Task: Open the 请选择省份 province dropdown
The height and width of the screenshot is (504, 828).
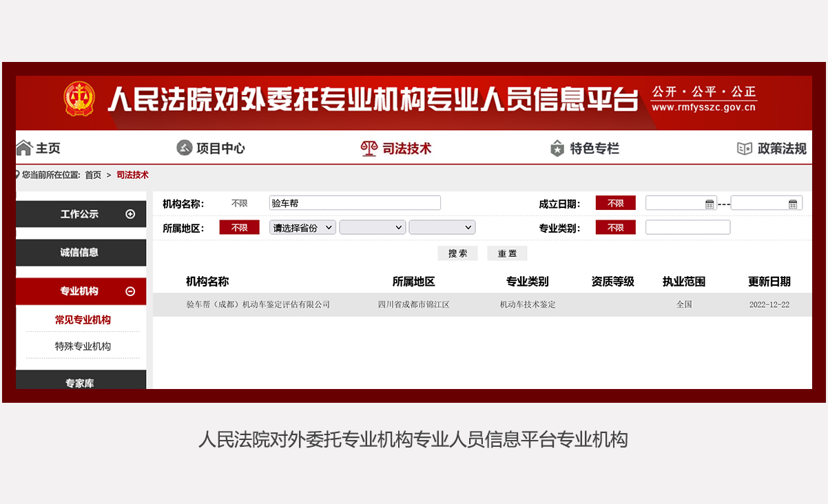Action: point(302,228)
